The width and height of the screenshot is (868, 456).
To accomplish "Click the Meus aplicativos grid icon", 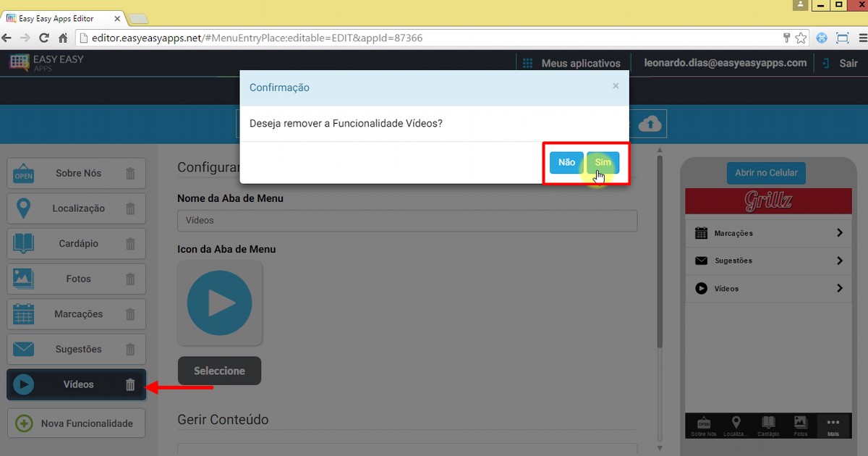I will tap(528, 64).
